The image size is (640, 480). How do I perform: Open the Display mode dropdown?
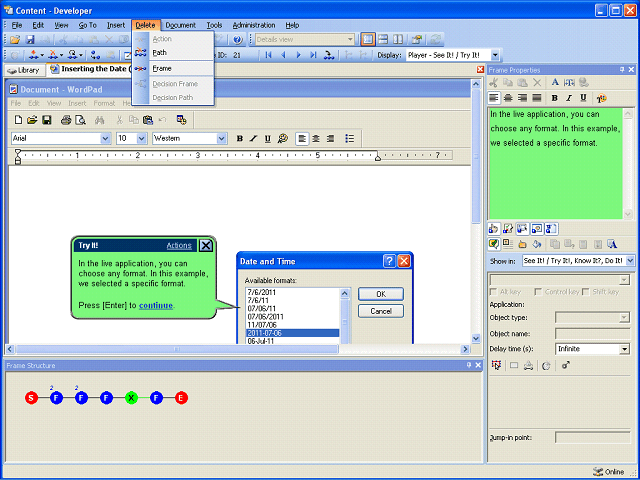click(495, 55)
